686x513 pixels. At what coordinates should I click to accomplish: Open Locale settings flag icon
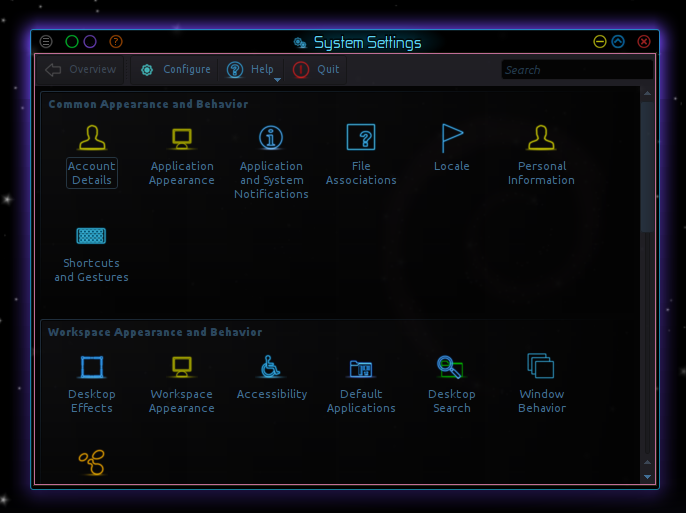[x=452, y=138]
